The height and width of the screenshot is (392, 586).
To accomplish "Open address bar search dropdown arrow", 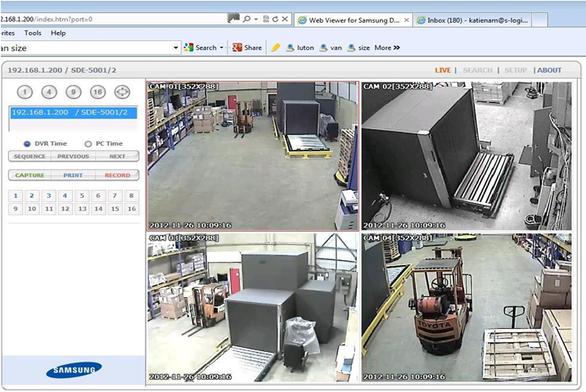I will pos(256,19).
